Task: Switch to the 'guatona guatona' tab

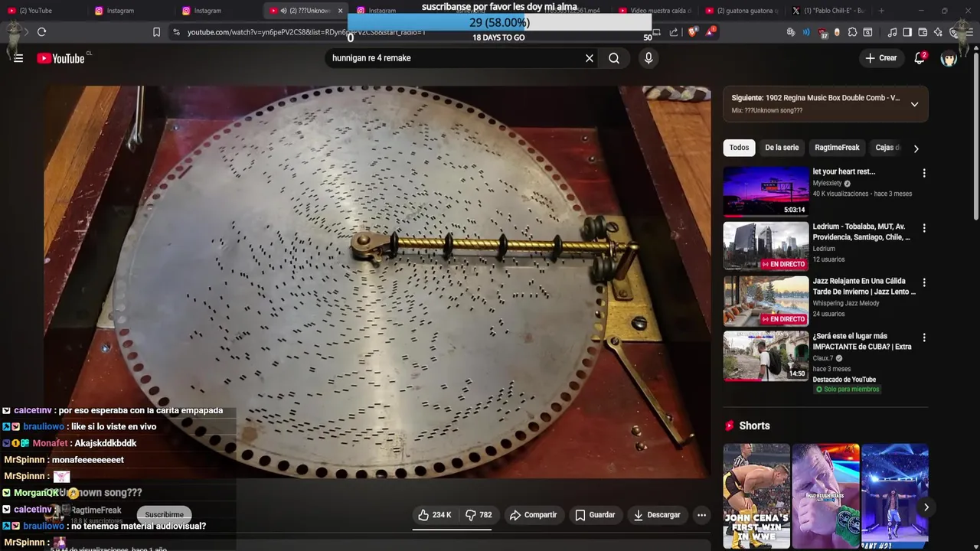Action: 741,11
